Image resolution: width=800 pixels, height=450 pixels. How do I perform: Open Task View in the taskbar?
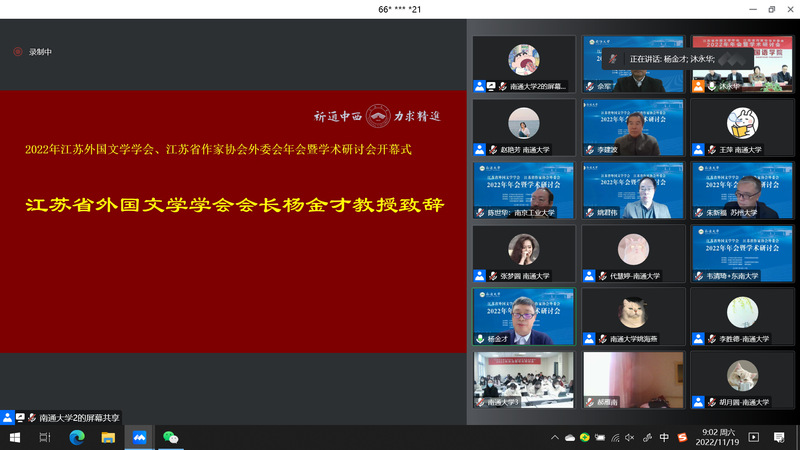point(45,437)
